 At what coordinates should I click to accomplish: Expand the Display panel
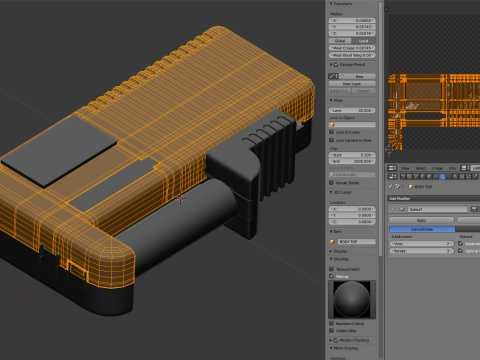331,251
